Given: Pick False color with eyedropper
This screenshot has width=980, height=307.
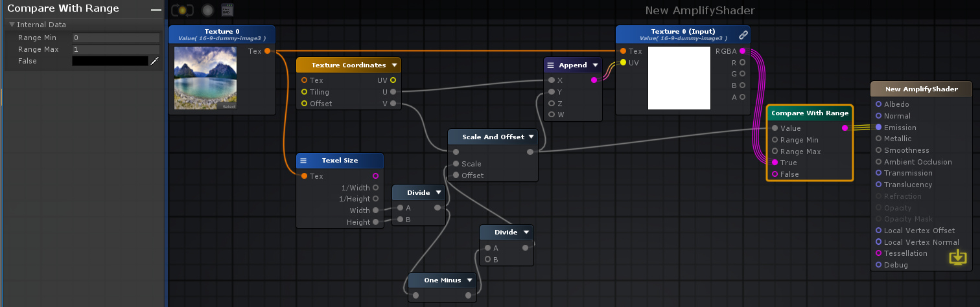Looking at the screenshot, I should [154, 61].
